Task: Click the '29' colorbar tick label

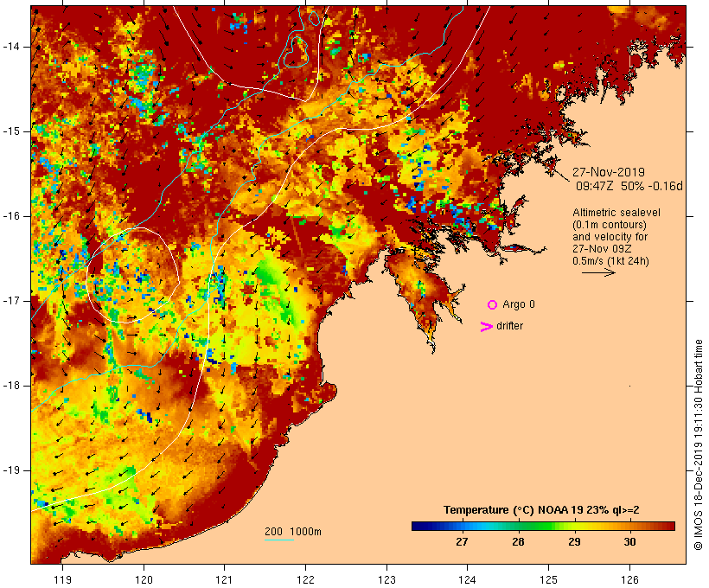Action: 574,541
